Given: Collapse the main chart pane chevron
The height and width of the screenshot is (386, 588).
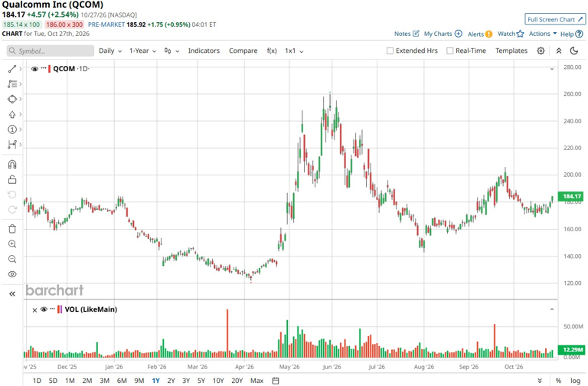Looking at the screenshot, I should point(552,69).
